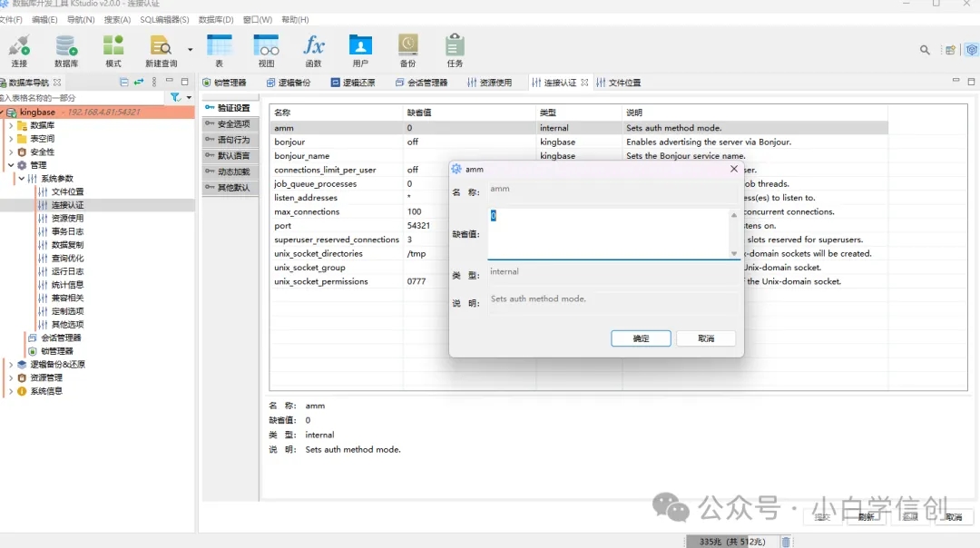Click collapse-all icon in navigator header
The image size is (980, 548).
(123, 82)
